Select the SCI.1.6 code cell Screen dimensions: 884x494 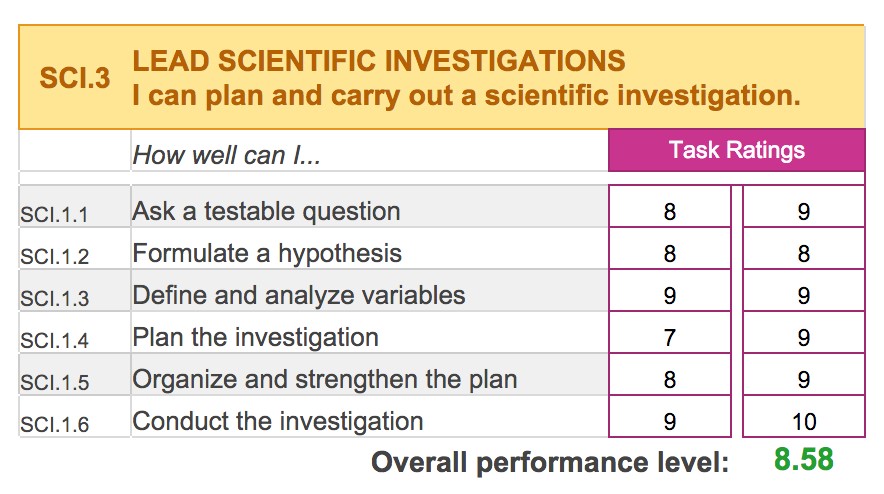(75, 416)
